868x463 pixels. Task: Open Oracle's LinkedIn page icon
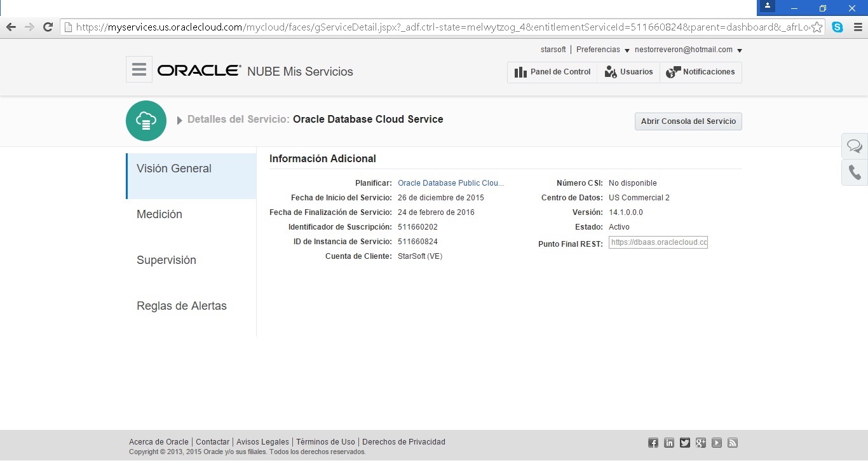tap(669, 443)
